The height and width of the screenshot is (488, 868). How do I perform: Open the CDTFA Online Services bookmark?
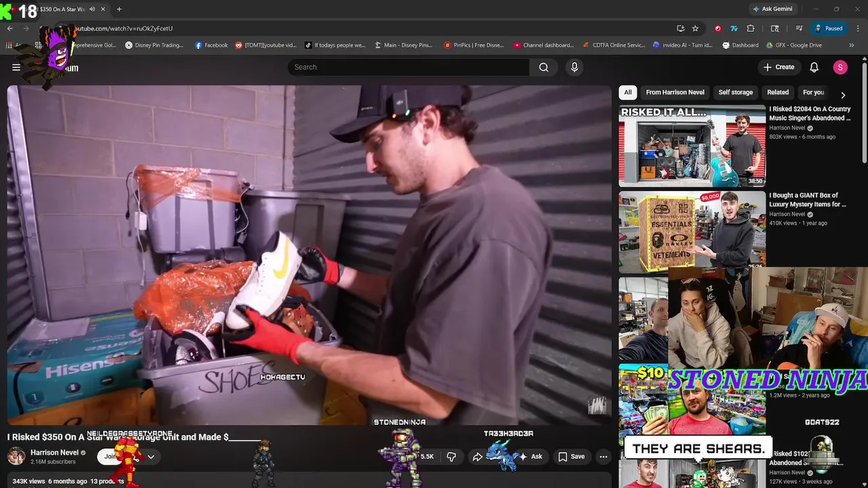click(614, 45)
